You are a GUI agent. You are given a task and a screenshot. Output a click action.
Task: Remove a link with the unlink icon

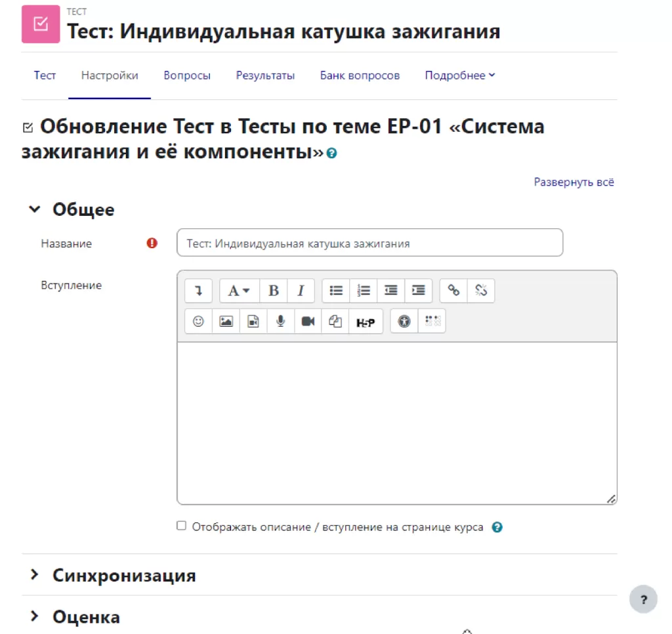click(x=481, y=290)
